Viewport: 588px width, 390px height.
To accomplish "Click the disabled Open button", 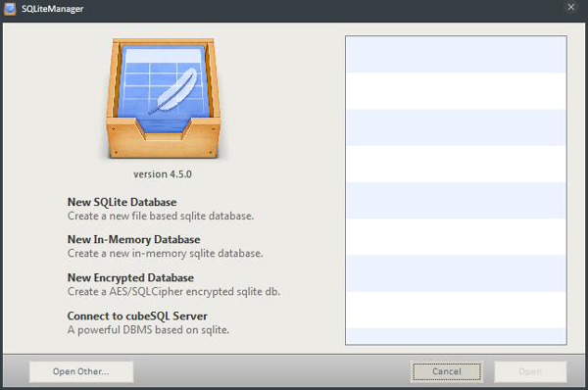I will [x=530, y=371].
